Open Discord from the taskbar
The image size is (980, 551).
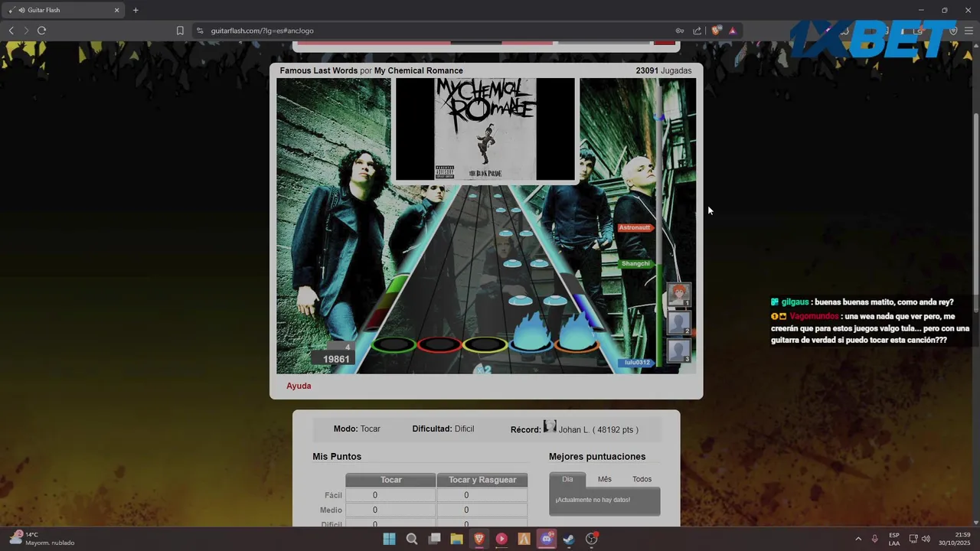pyautogui.click(x=547, y=539)
